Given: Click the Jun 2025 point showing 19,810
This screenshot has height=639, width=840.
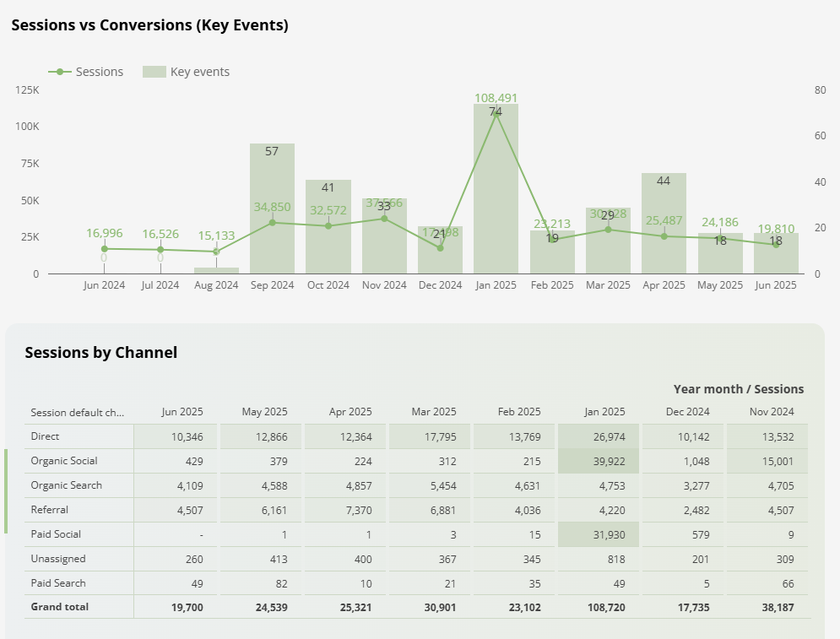Looking at the screenshot, I should pos(775,245).
